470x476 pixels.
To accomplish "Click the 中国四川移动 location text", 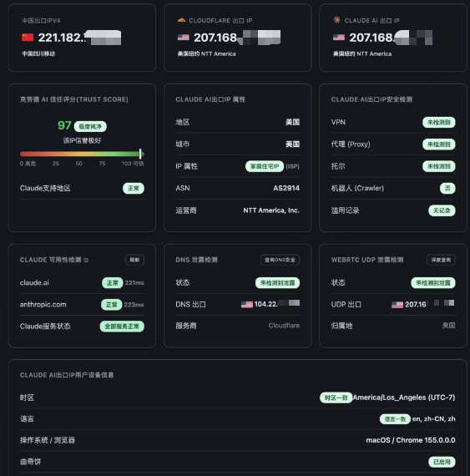I will click(38, 53).
